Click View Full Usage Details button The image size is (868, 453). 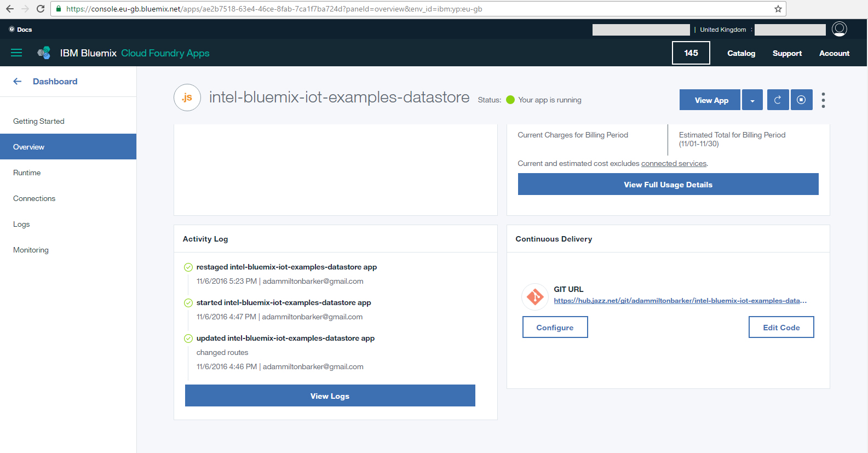pyautogui.click(x=668, y=185)
